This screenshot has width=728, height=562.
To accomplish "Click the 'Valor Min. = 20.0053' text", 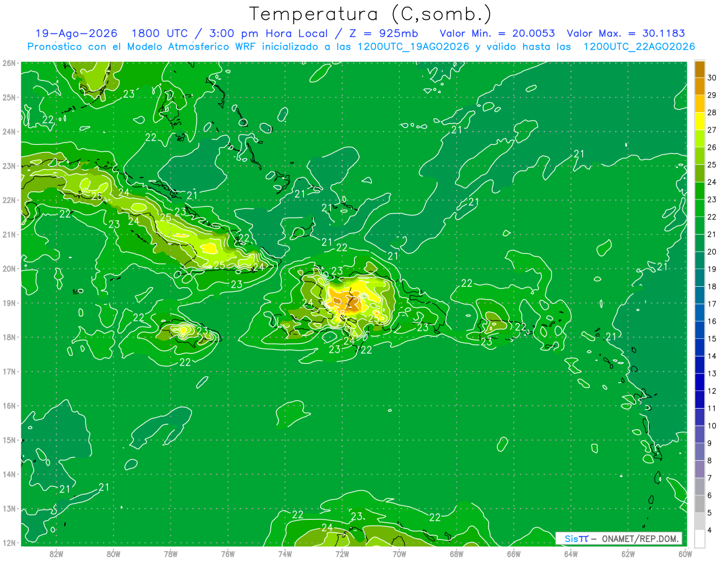I will [x=497, y=33].
